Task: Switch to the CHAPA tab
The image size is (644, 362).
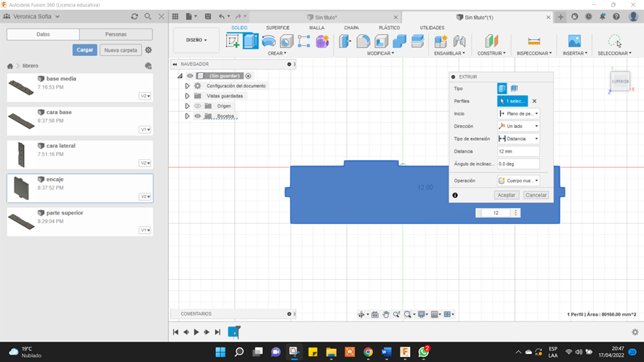Action: 351,28
